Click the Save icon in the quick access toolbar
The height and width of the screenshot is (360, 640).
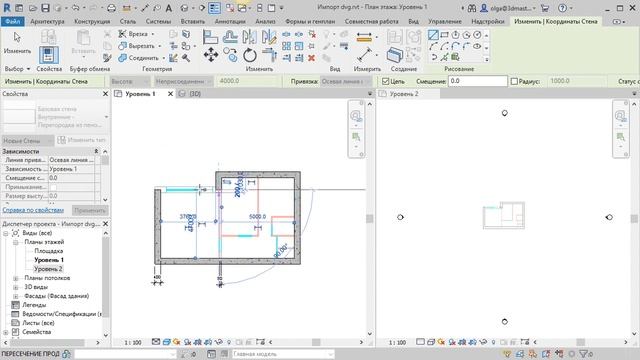click(x=45, y=8)
